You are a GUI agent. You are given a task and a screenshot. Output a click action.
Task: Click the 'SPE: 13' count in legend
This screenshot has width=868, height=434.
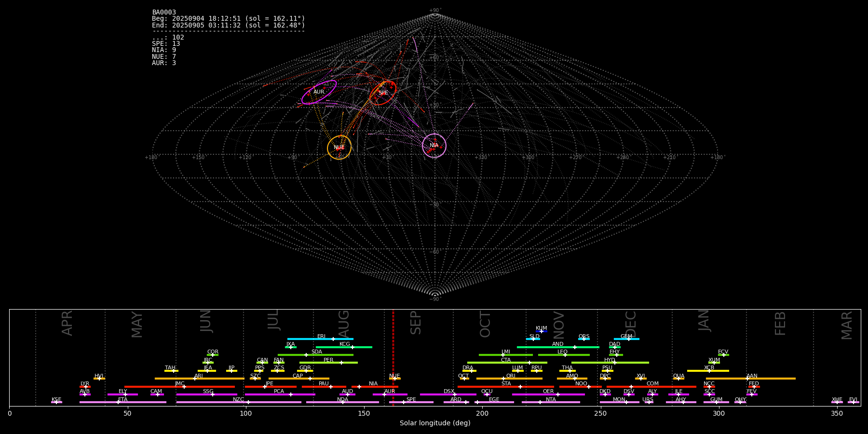point(166,44)
